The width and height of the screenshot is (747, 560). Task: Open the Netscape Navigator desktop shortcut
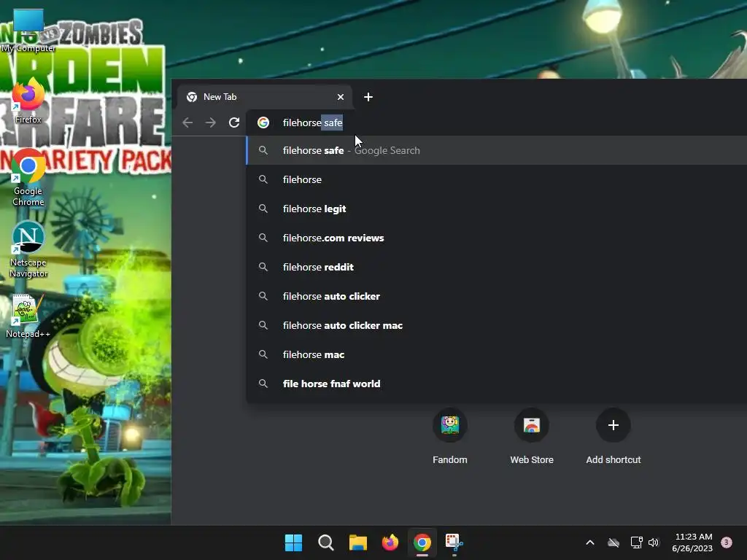[28, 249]
